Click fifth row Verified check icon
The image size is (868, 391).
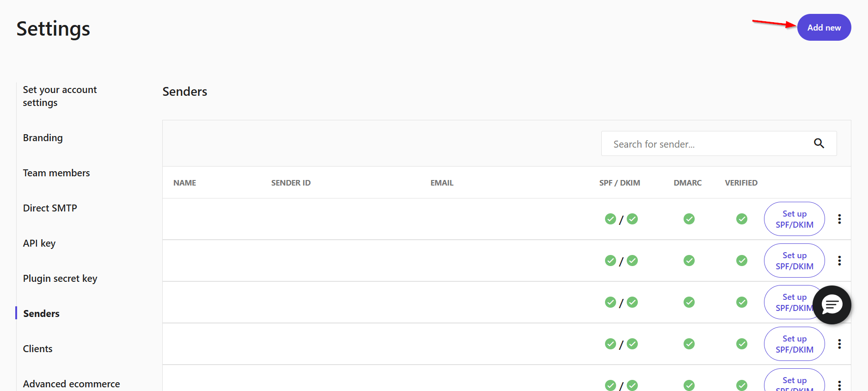[742, 385]
